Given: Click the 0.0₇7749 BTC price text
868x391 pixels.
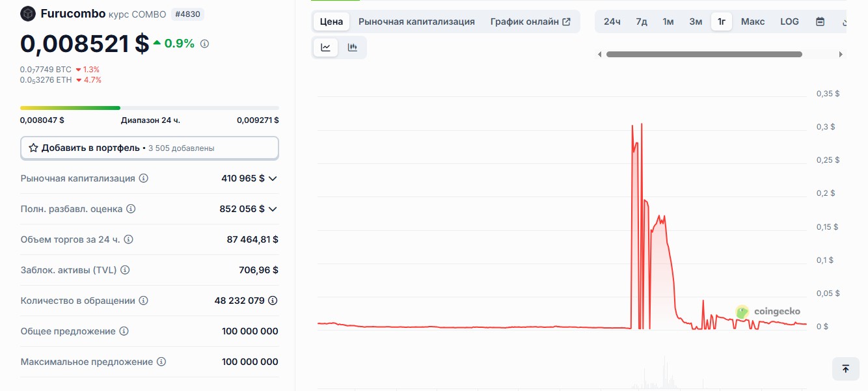Looking at the screenshot, I should 46,70.
